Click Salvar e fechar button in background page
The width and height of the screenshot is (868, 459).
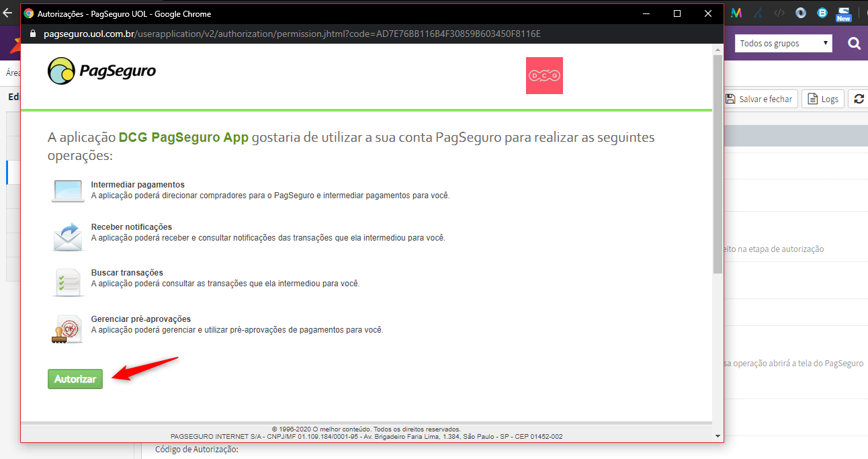[x=760, y=99]
